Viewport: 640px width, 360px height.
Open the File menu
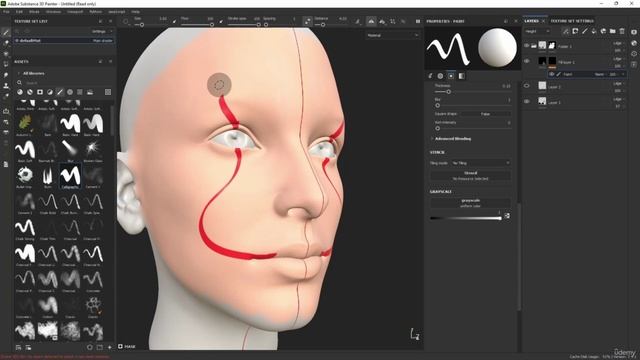6,12
